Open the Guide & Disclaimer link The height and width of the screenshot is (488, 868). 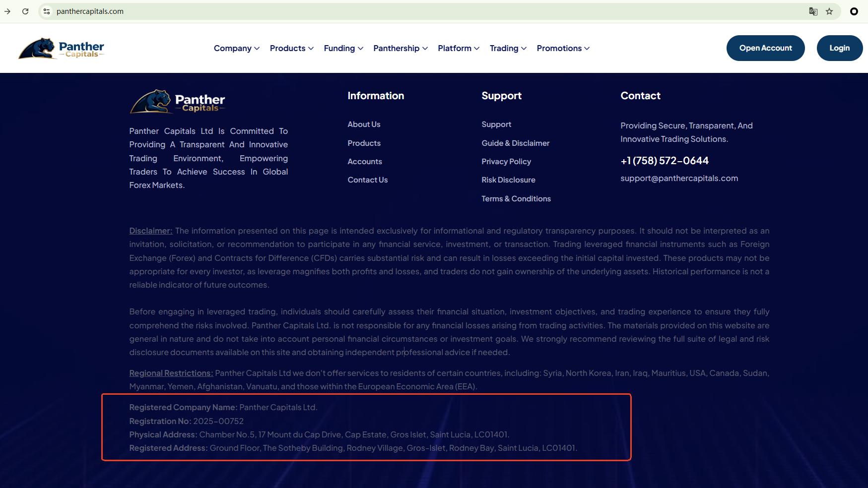pyautogui.click(x=516, y=143)
